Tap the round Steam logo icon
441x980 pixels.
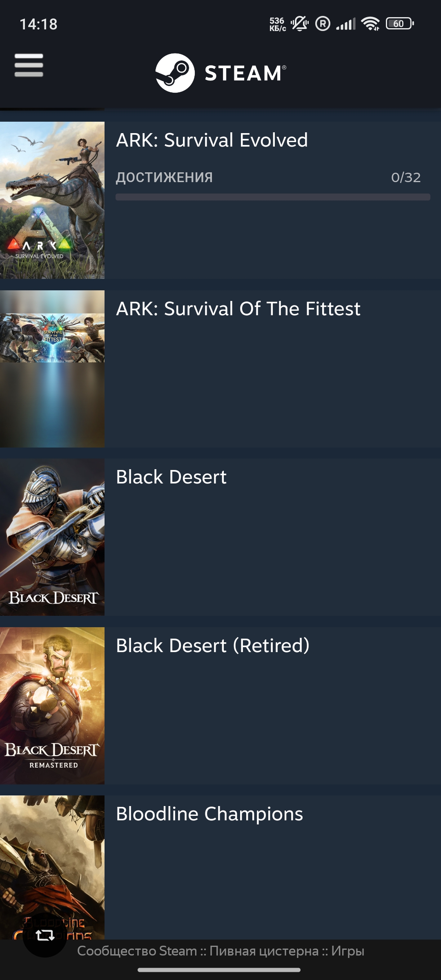[x=175, y=73]
